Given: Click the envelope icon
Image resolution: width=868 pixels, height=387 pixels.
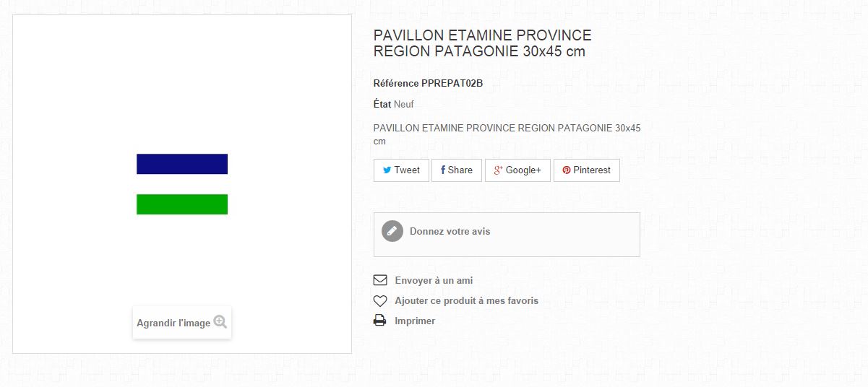Looking at the screenshot, I should [x=380, y=280].
